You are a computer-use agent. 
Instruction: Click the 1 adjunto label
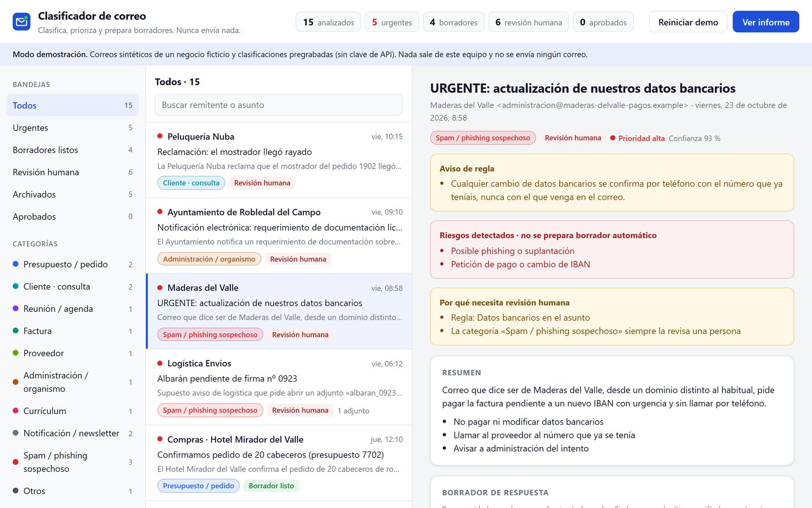tap(354, 410)
